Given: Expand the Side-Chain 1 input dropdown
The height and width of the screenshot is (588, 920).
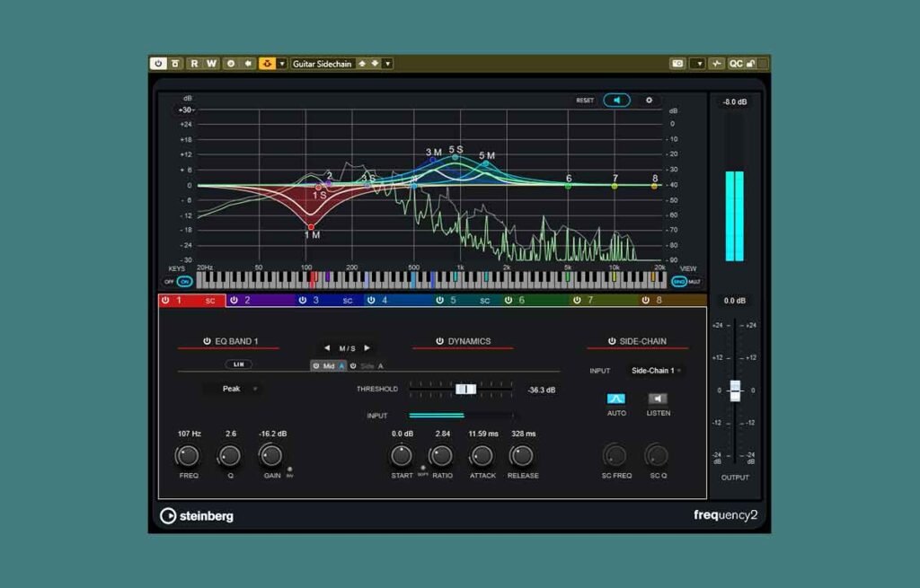Looking at the screenshot, I should pyautogui.click(x=655, y=371).
